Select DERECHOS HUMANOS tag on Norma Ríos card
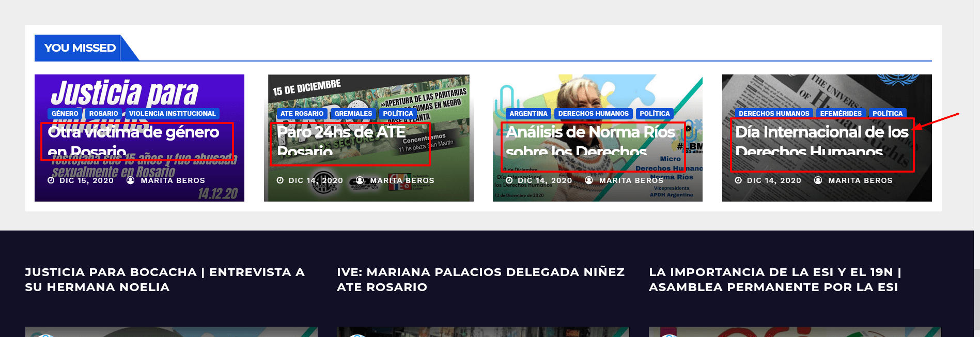 (x=593, y=114)
